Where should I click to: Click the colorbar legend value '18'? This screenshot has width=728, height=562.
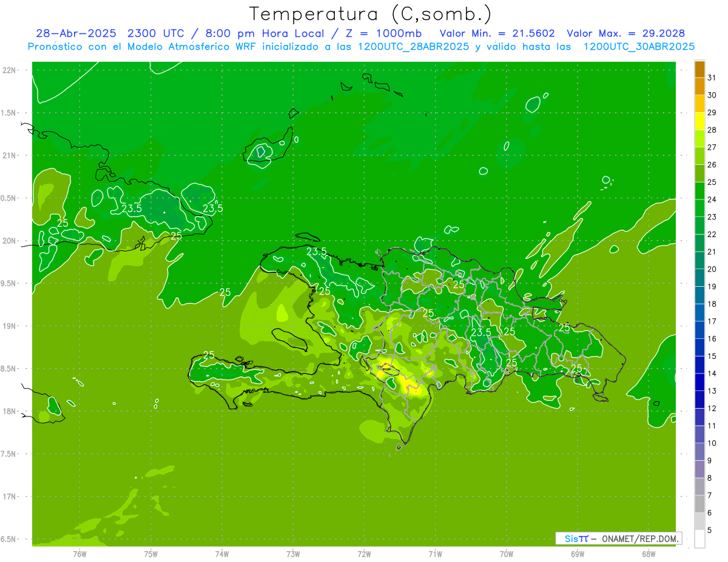712,304
